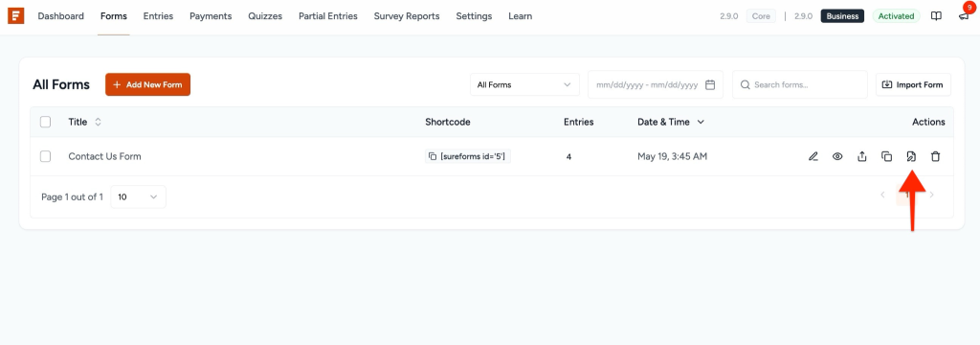Click the Entries column header
Image resolution: width=980 pixels, height=345 pixels.
point(579,122)
